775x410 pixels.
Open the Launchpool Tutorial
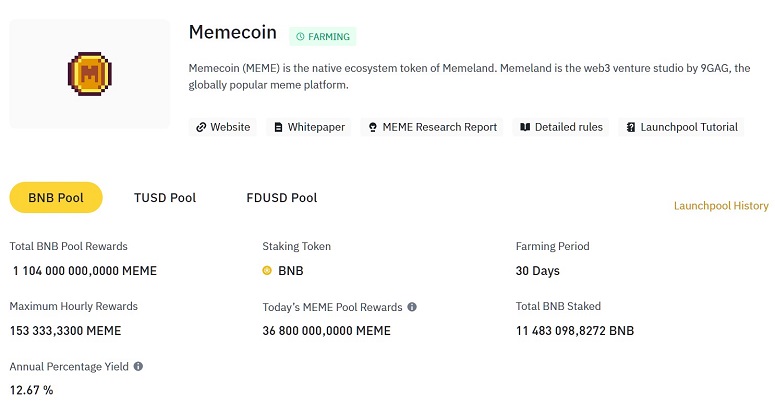pos(681,127)
